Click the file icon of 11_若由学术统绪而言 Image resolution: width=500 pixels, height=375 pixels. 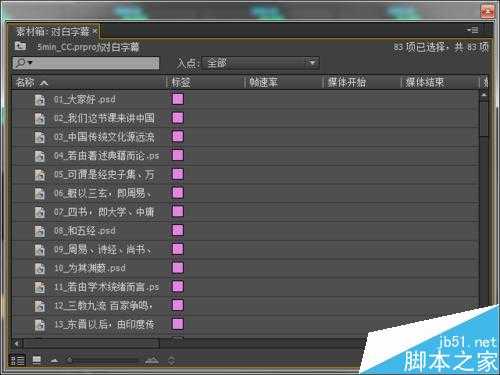coord(40,287)
